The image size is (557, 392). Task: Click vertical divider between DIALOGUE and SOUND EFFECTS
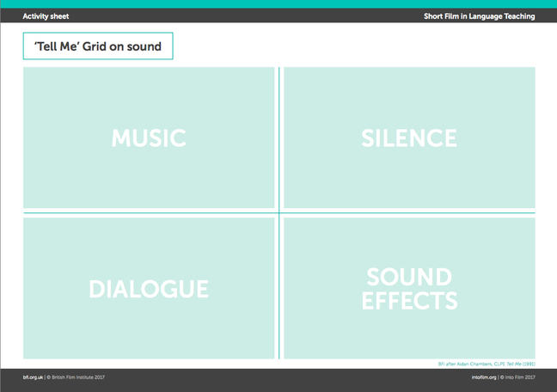(278, 289)
